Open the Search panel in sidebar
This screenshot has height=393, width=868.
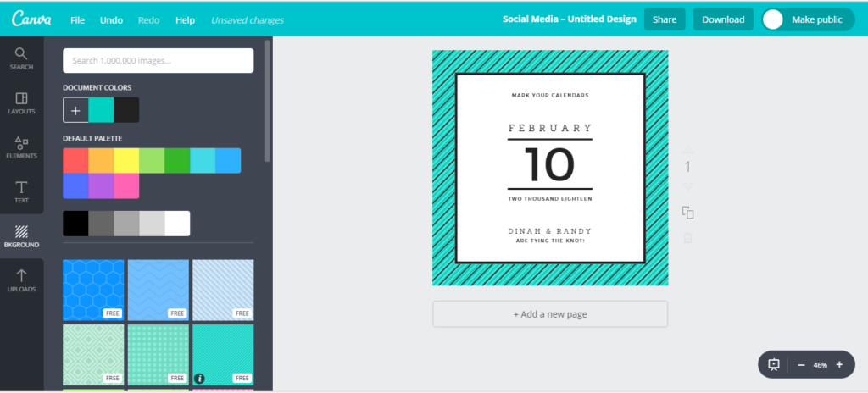[21, 58]
